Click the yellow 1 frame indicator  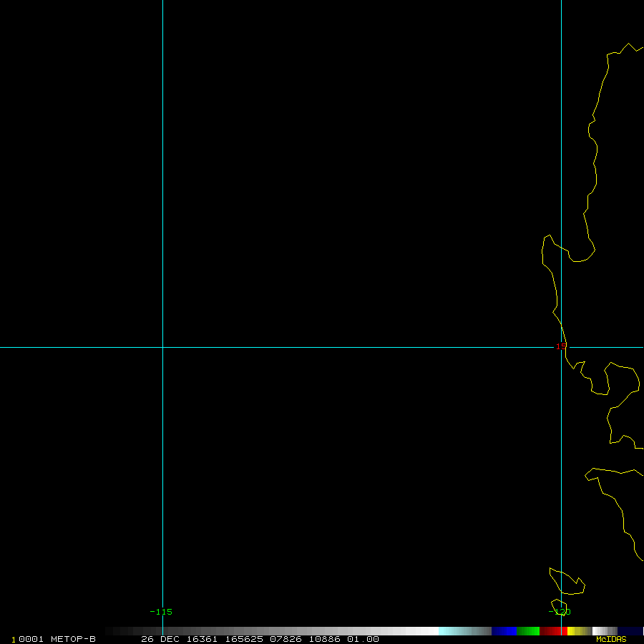[x=14, y=640]
